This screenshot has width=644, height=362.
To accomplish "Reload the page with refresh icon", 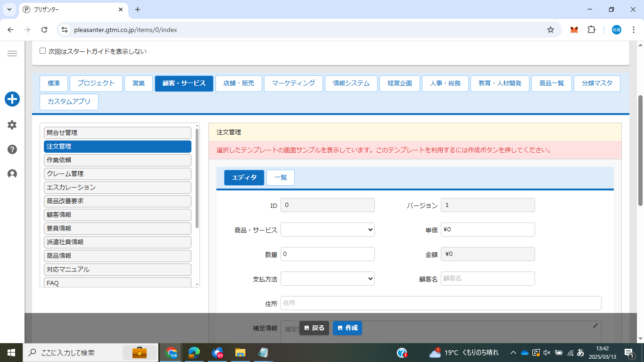I will click(x=44, y=30).
